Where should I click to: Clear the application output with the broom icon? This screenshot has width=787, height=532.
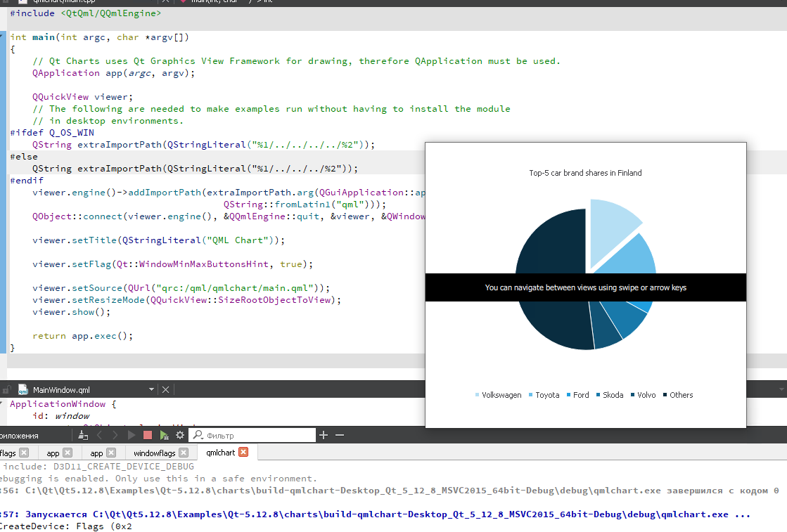click(83, 435)
